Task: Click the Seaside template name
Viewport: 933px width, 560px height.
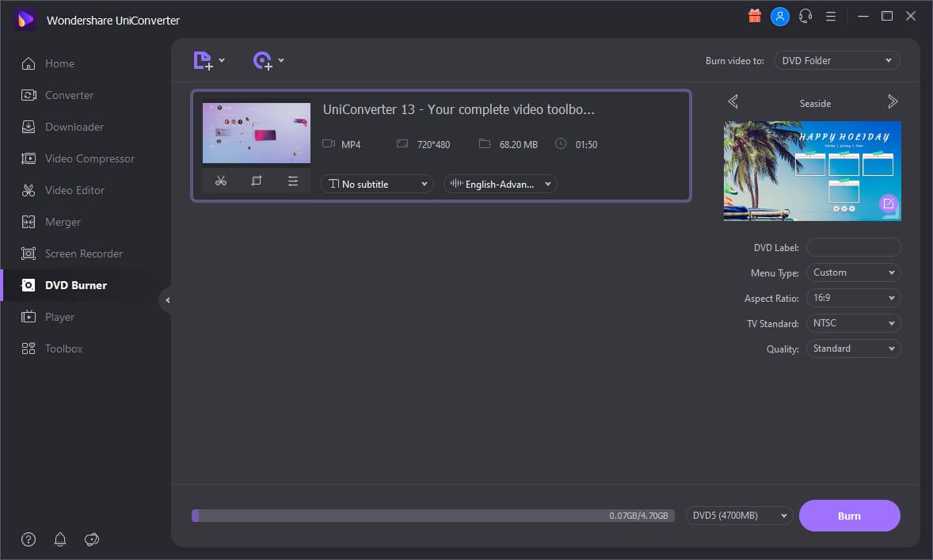Action: [815, 104]
